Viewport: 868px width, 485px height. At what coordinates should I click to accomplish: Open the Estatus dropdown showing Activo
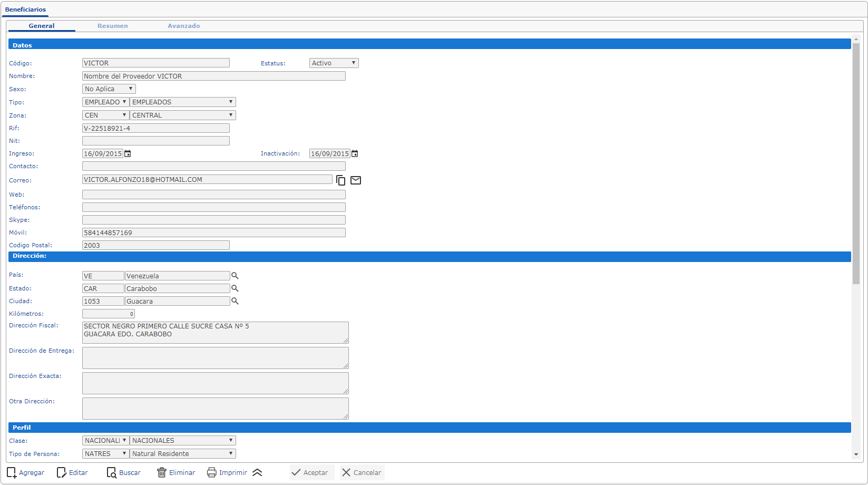tap(334, 63)
